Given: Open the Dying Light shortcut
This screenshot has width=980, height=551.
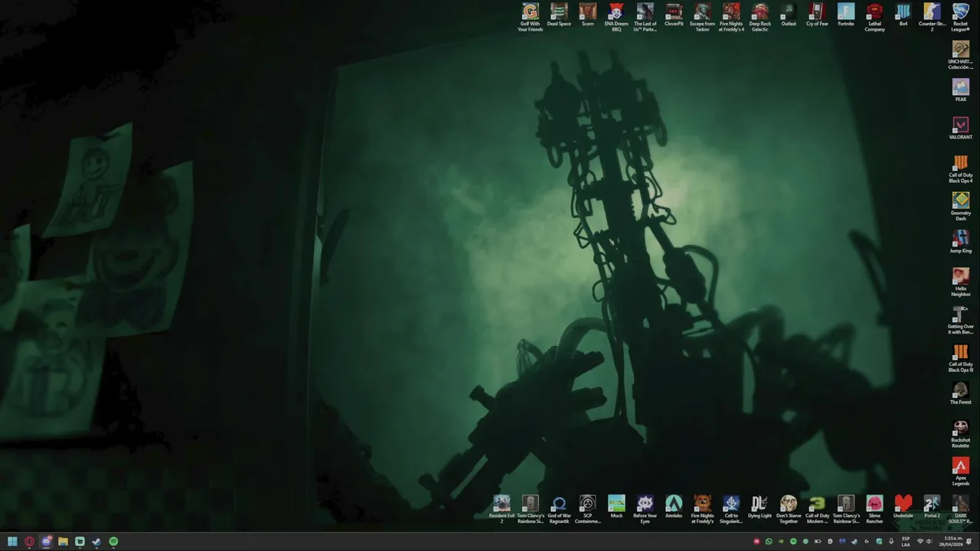Looking at the screenshot, I should click(759, 507).
